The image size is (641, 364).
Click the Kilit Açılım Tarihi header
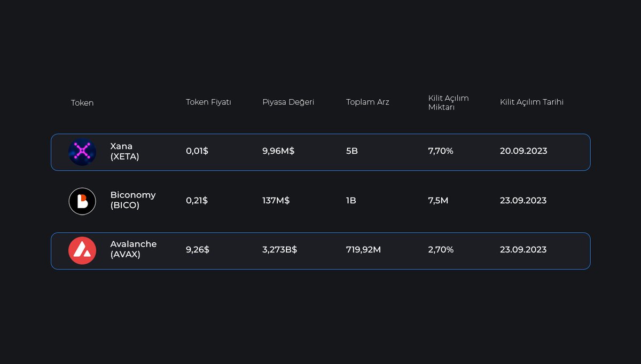coord(532,102)
